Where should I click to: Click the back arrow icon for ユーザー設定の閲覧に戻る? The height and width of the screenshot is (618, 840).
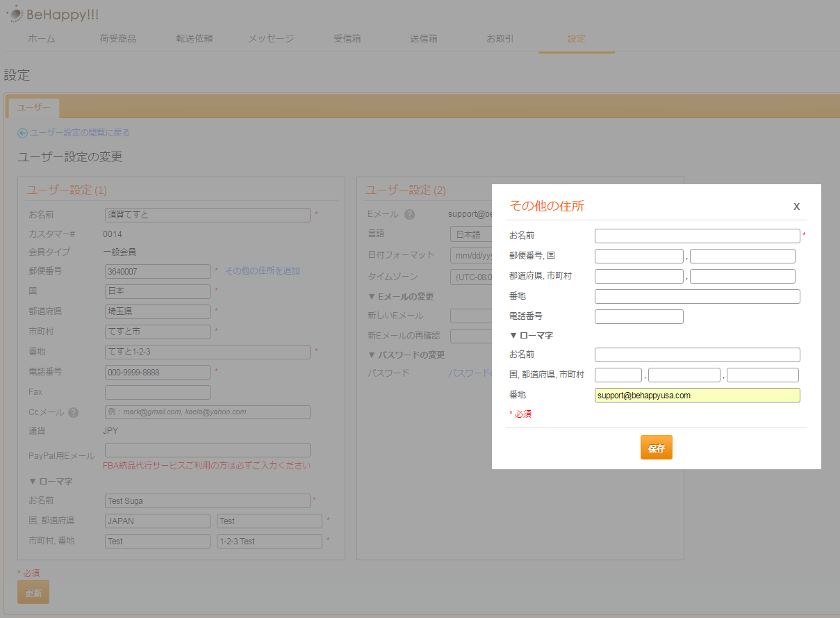tap(22, 133)
